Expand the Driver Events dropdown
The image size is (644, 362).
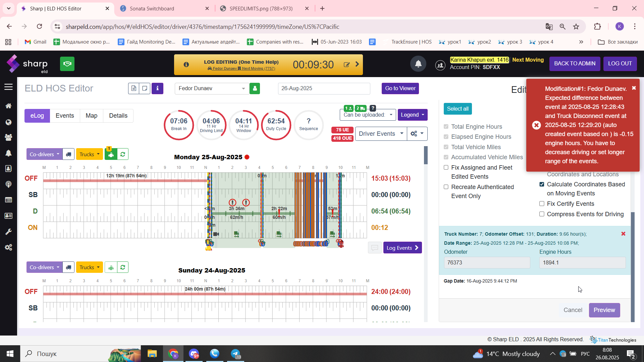[381, 134]
